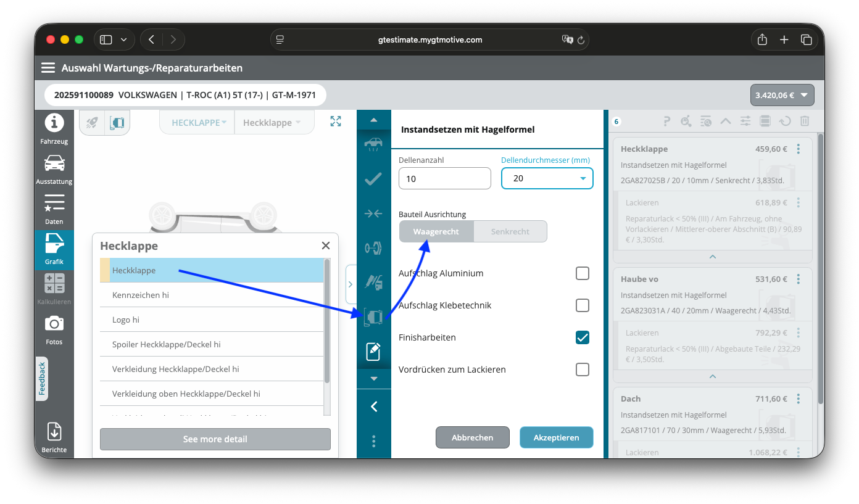The height and width of the screenshot is (504, 859).
Task: Open the three-dot menu in operations bar
Action: pos(374,441)
